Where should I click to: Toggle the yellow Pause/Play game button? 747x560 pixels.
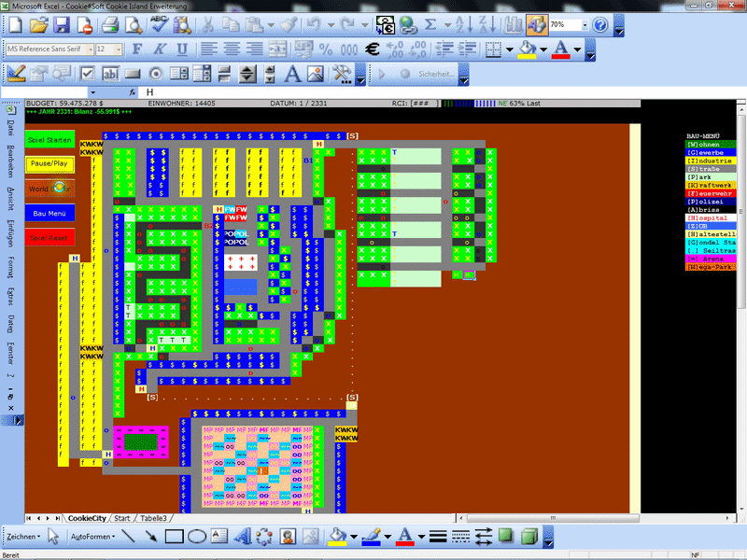[49, 164]
